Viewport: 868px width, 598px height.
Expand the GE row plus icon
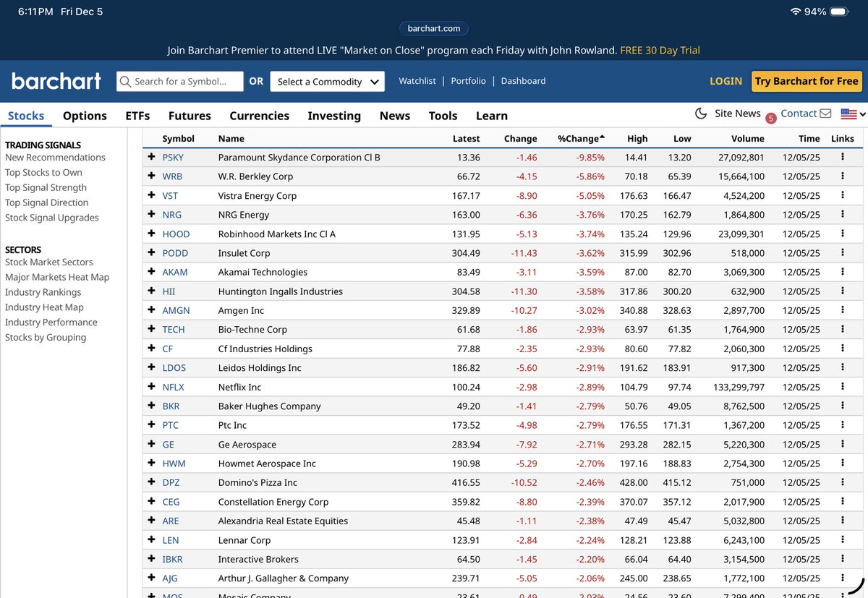tap(151, 444)
